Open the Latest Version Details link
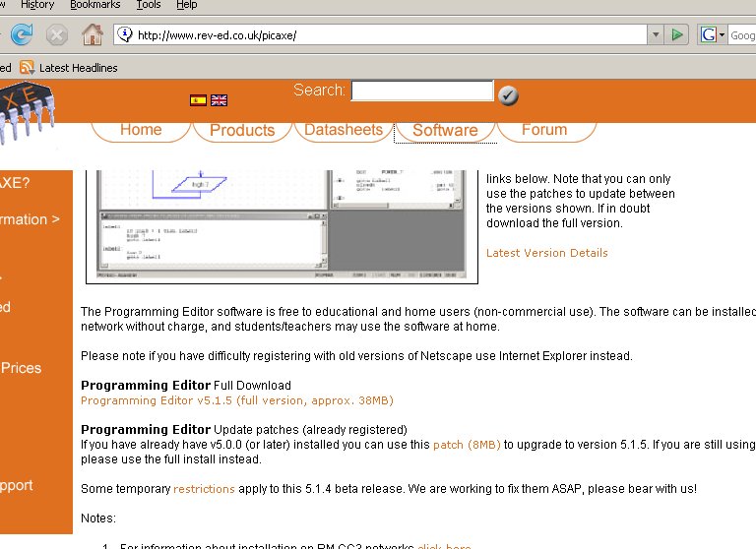756x549 pixels. click(546, 253)
